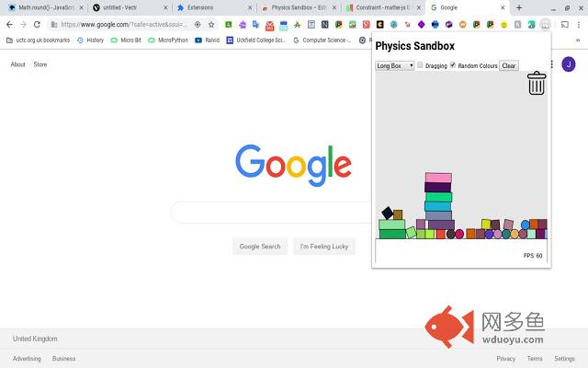Open the Long Box shape dropdown
The image size is (588, 368).
394,65
